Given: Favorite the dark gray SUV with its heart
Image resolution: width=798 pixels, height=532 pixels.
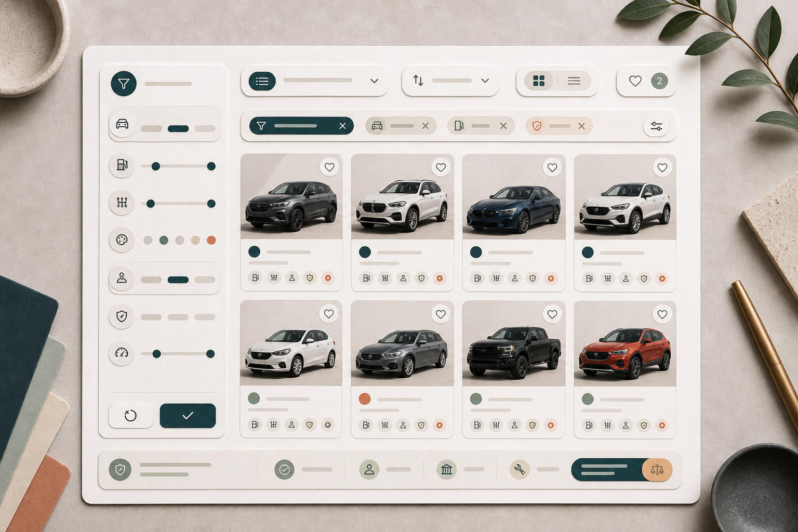Looking at the screenshot, I should [329, 167].
